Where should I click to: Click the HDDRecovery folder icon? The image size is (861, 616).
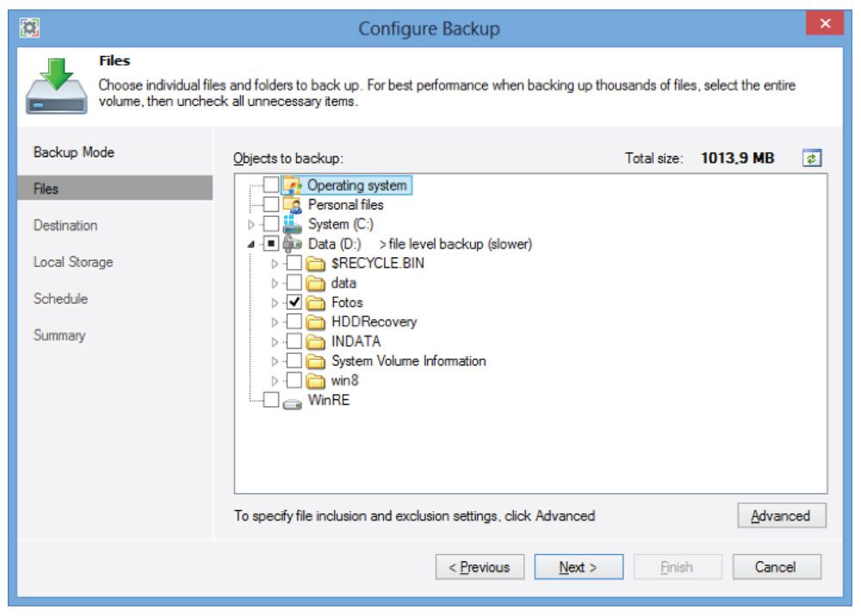317,322
